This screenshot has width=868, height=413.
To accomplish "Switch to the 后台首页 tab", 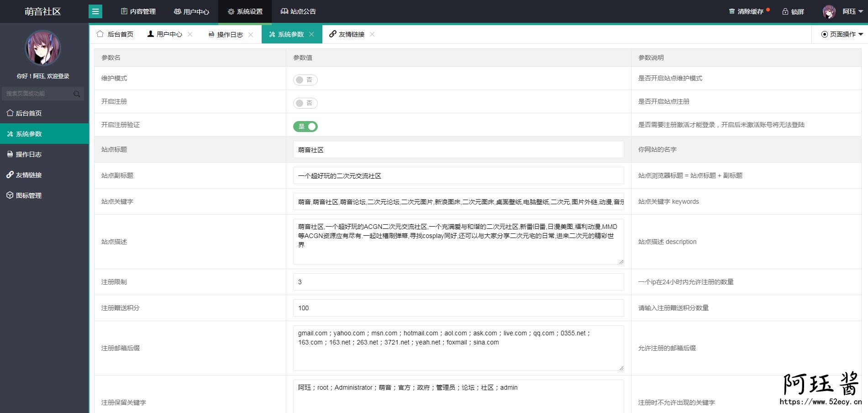I will click(116, 34).
